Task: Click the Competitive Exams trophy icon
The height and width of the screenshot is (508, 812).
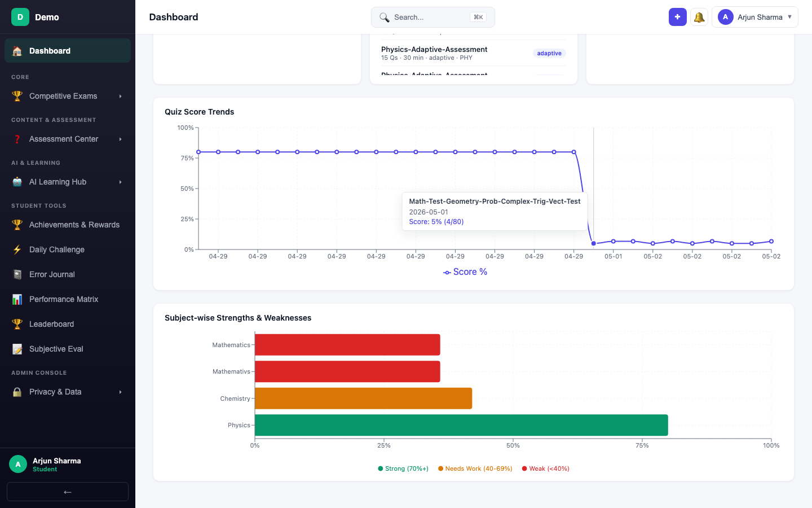Action: (x=17, y=96)
